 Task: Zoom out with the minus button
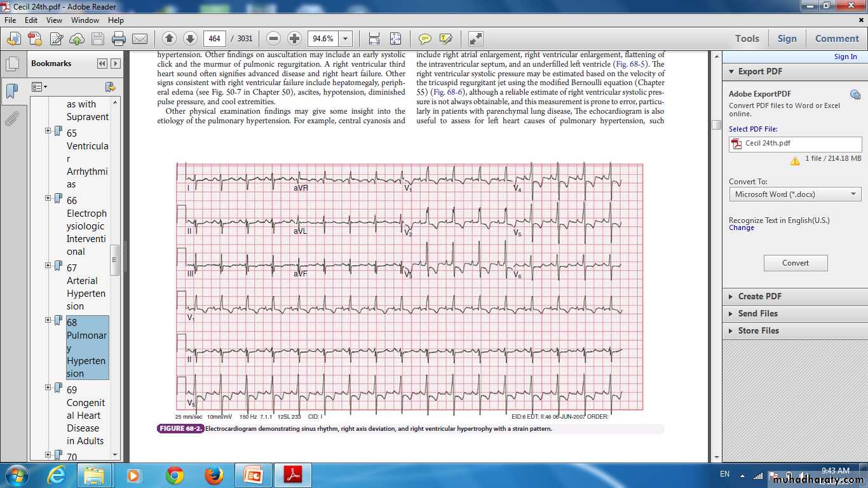coord(274,39)
